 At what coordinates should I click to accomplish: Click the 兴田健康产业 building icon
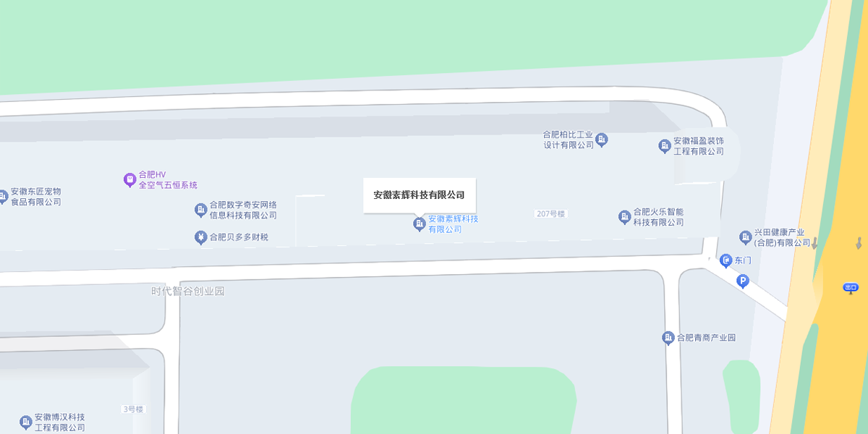pos(746,237)
